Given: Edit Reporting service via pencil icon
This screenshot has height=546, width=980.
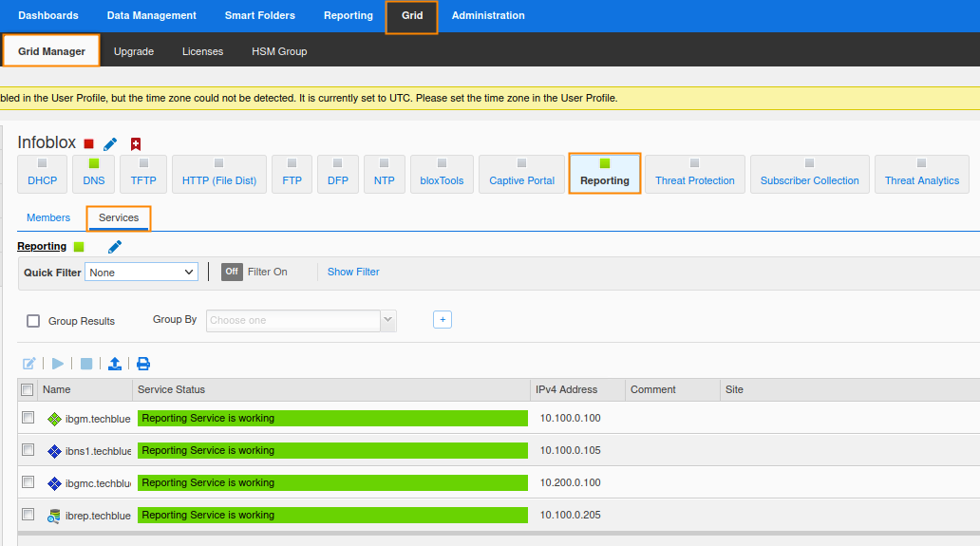Looking at the screenshot, I should click(x=114, y=247).
